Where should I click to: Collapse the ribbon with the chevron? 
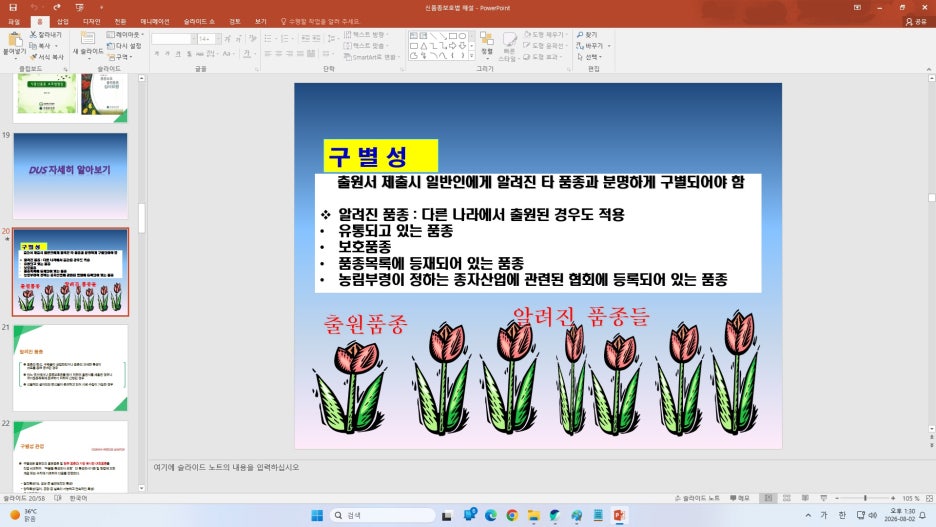click(x=930, y=69)
